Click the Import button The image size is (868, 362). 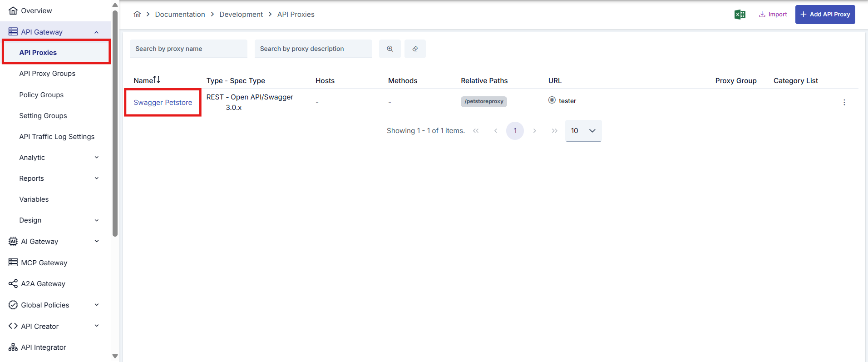[773, 15]
